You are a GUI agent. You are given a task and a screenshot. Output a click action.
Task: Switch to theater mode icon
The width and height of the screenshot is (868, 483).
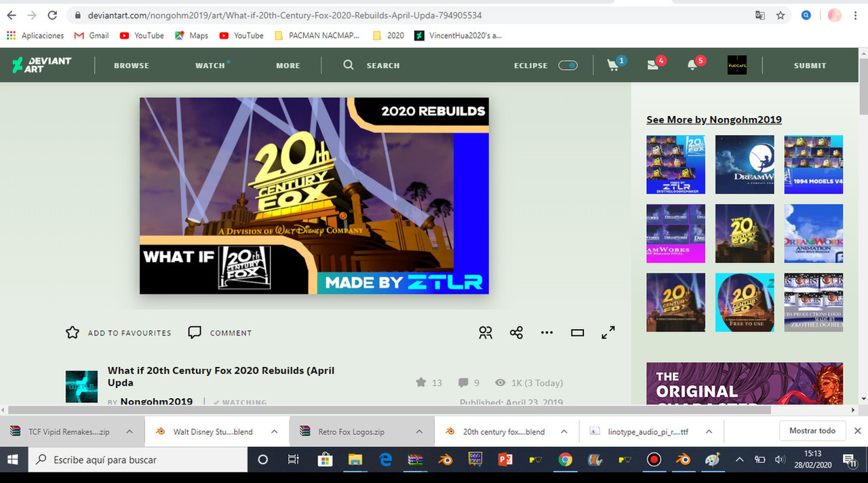click(x=577, y=332)
